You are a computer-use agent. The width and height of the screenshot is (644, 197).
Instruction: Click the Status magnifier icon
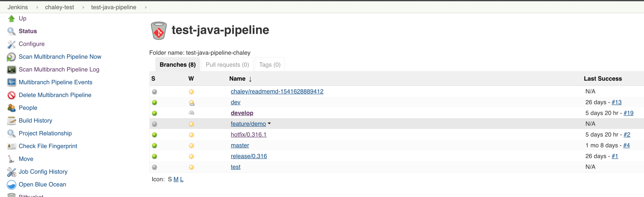[x=11, y=31]
